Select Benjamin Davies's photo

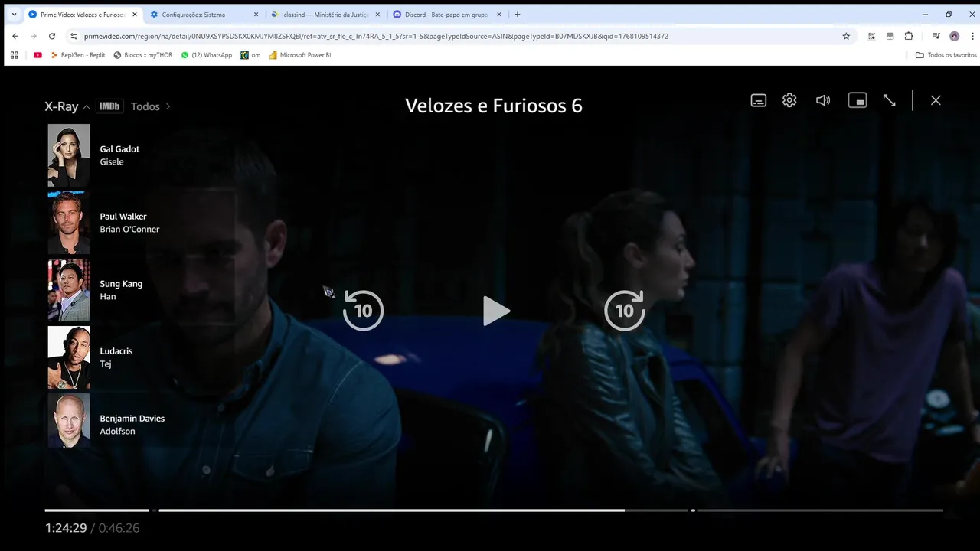[x=69, y=420]
